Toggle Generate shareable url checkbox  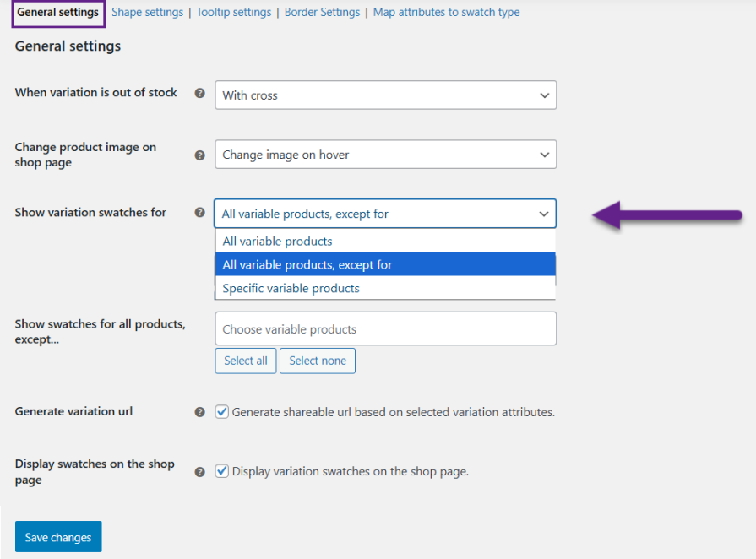click(x=222, y=412)
